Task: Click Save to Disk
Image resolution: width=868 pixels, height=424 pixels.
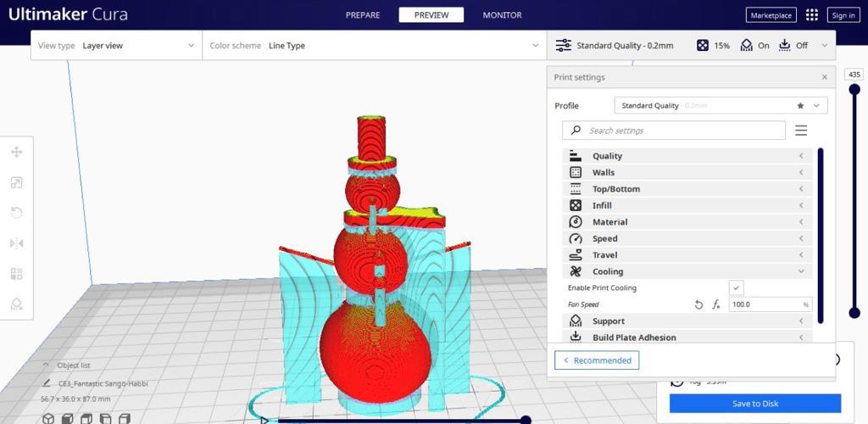Action: point(755,404)
